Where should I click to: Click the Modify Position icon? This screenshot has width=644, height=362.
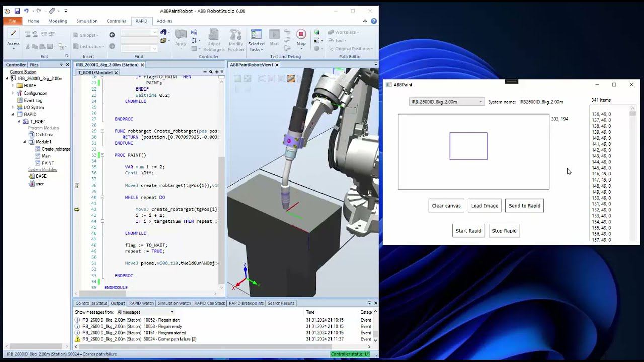pyautogui.click(x=236, y=34)
